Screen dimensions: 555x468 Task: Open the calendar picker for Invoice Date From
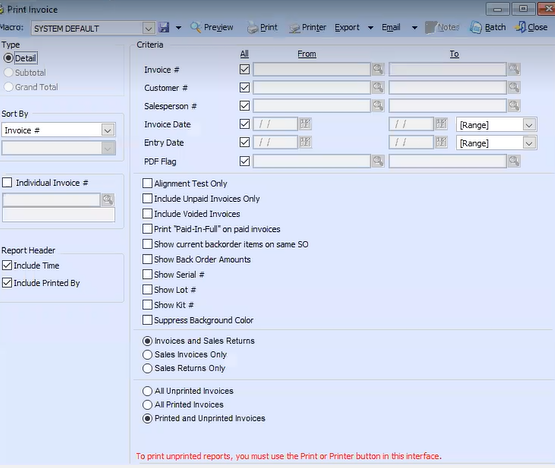coord(305,124)
